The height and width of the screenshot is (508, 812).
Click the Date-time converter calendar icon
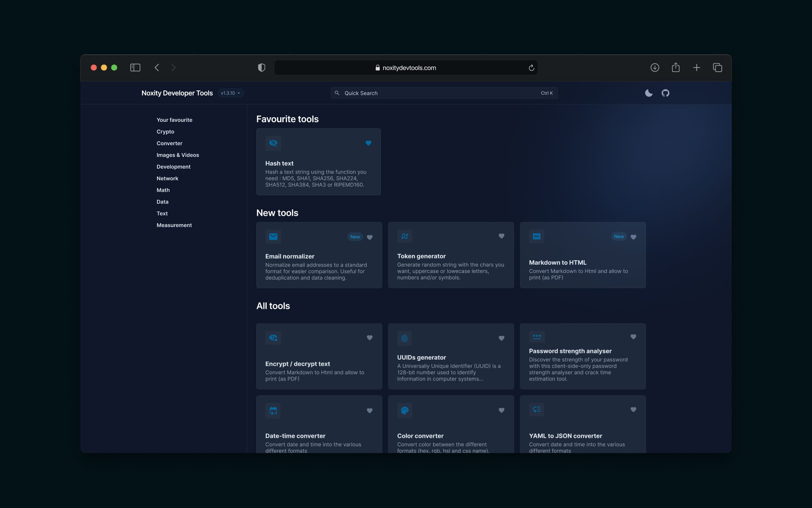point(273,410)
